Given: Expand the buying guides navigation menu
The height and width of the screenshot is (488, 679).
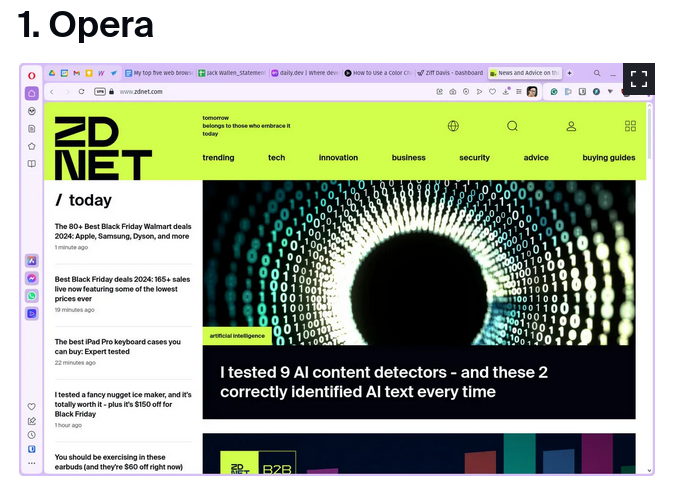Looking at the screenshot, I should (x=608, y=157).
